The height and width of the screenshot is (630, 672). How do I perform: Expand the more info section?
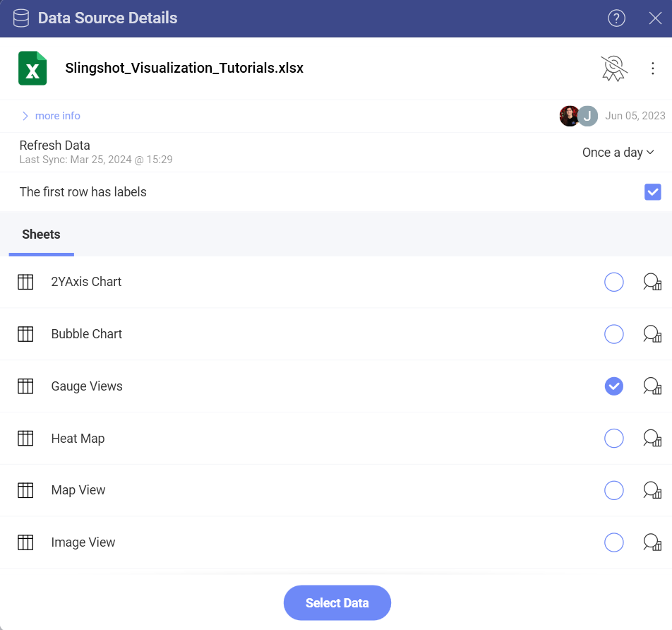(25, 117)
